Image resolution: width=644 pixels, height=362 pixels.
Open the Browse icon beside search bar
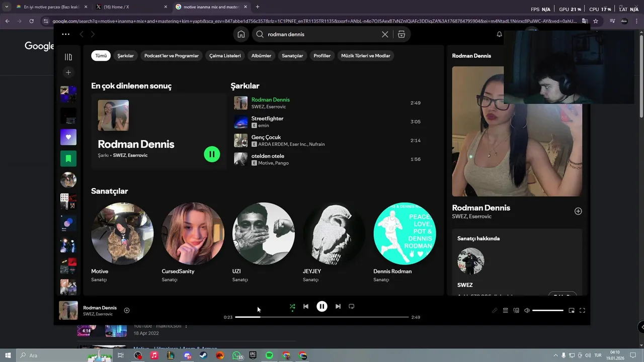click(x=401, y=34)
